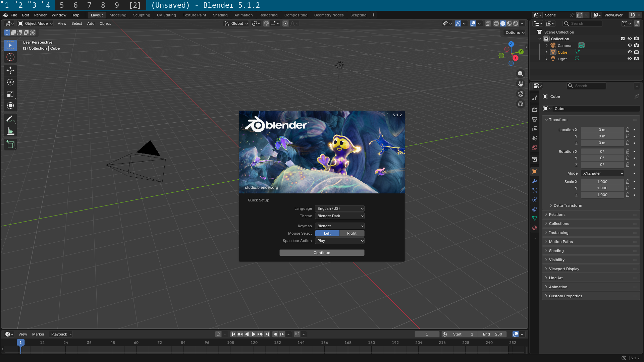Click the End frame 250 field

coord(492,334)
